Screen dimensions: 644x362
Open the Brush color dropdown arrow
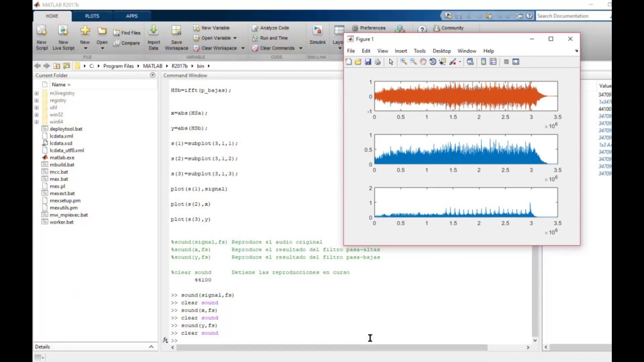460,62
